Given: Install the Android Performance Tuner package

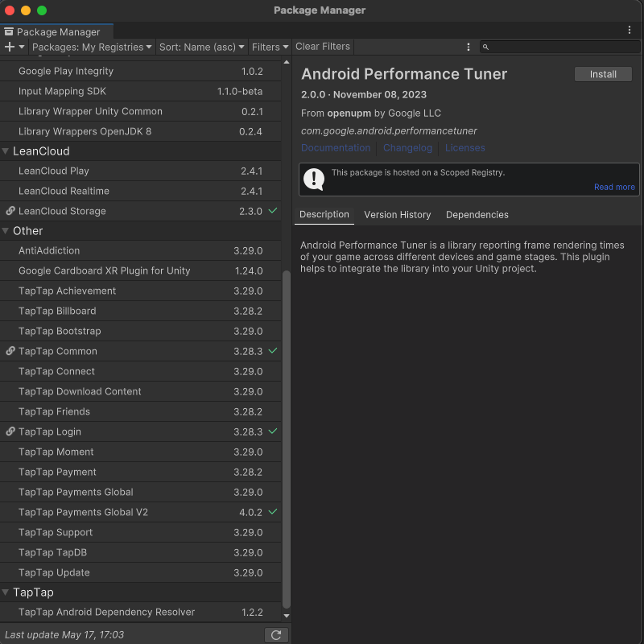Looking at the screenshot, I should 602,73.
